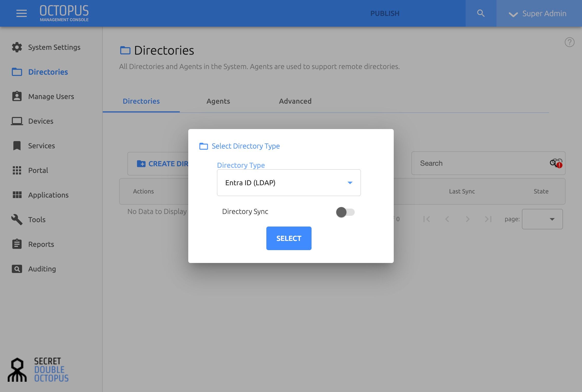Viewport: 582px width, 392px height.
Task: Open the Devices section
Action: (41, 121)
